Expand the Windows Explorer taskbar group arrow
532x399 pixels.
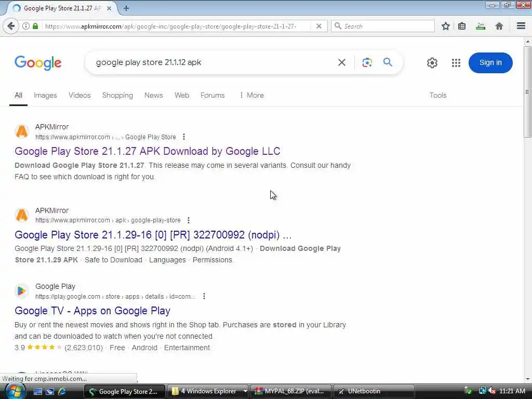(x=245, y=391)
